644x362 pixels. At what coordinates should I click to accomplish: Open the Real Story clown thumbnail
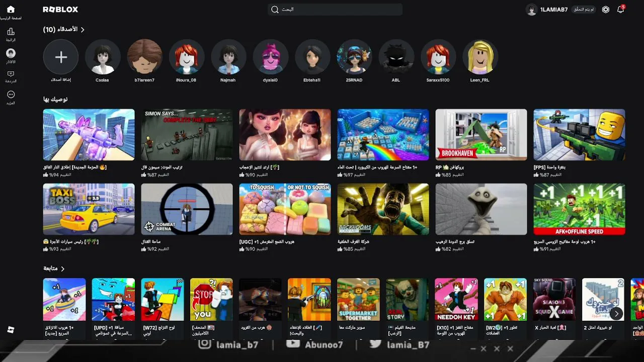(408, 300)
